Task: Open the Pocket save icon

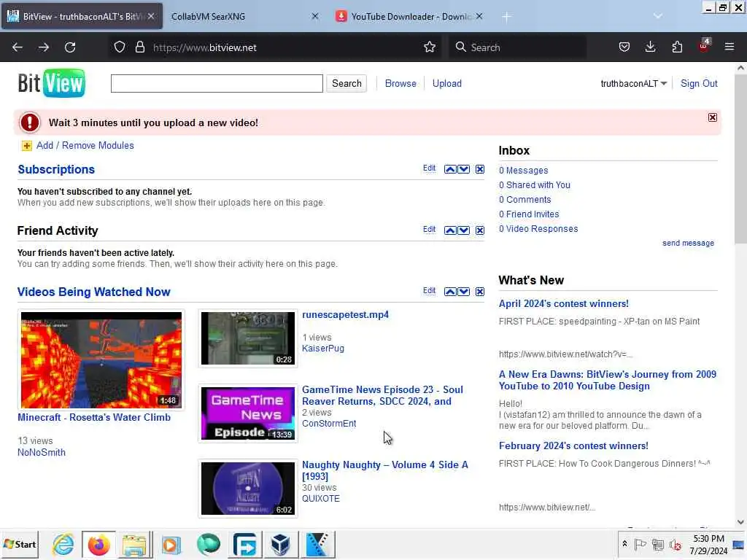Action: (624, 47)
